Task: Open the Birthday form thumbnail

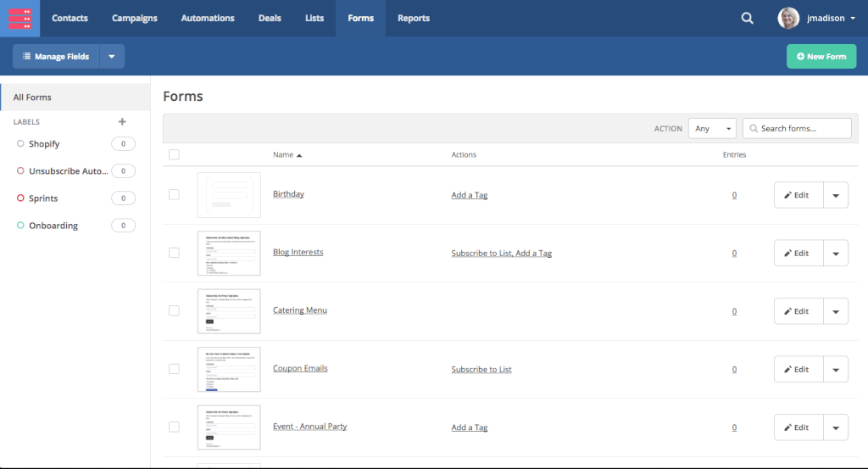Action: coord(229,195)
